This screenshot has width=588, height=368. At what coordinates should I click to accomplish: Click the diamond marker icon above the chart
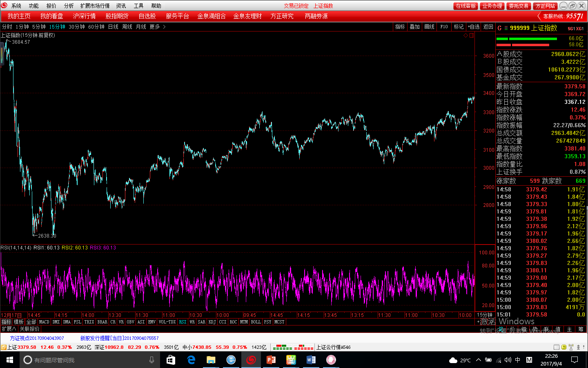pos(465,36)
